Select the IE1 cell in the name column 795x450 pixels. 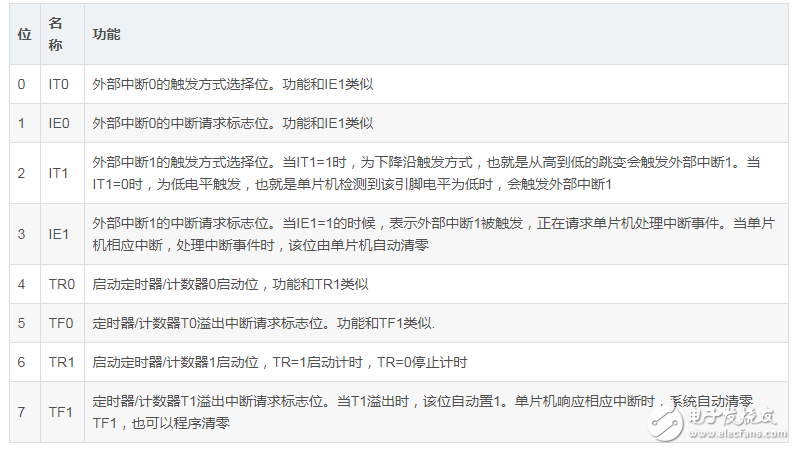point(59,234)
